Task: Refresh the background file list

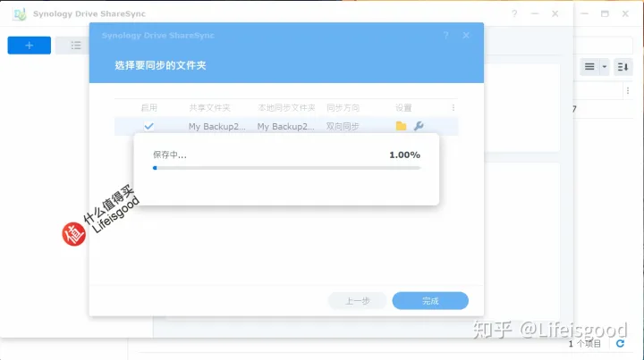Action: coord(620,344)
